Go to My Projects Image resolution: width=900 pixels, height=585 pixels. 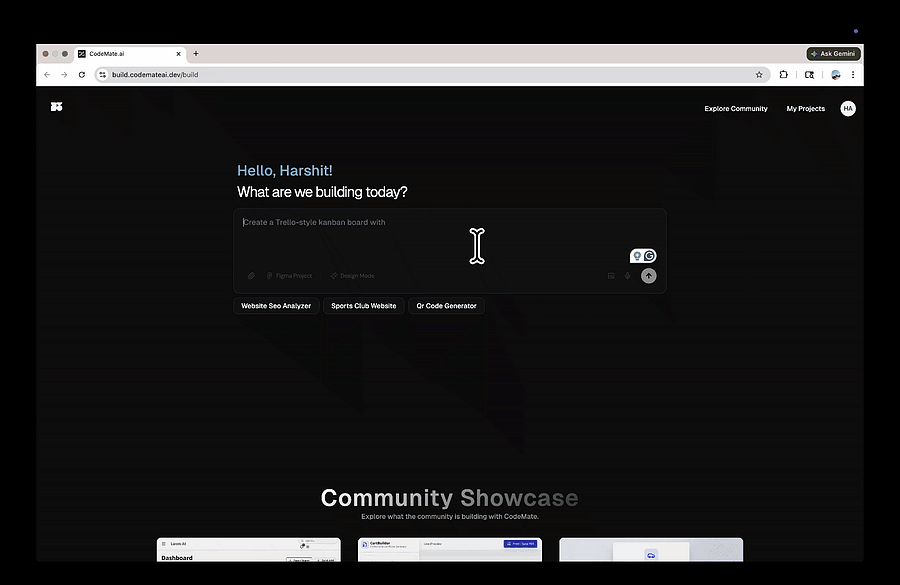click(x=805, y=109)
